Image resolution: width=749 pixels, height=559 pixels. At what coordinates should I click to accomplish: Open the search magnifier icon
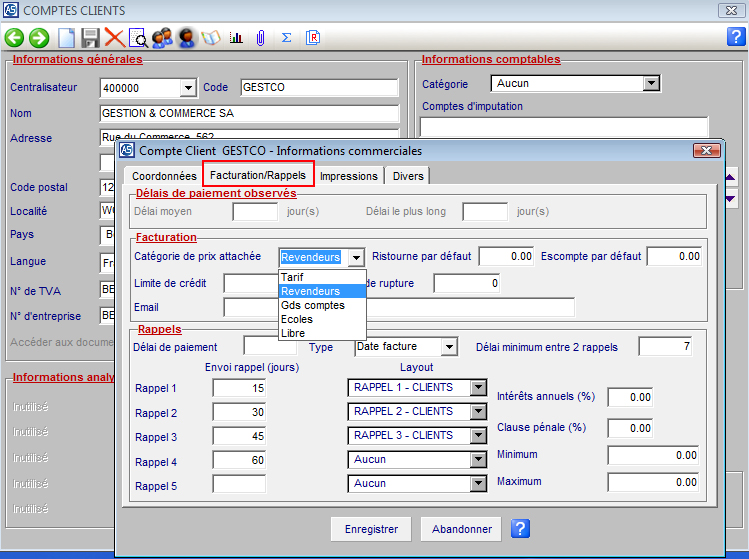point(139,38)
